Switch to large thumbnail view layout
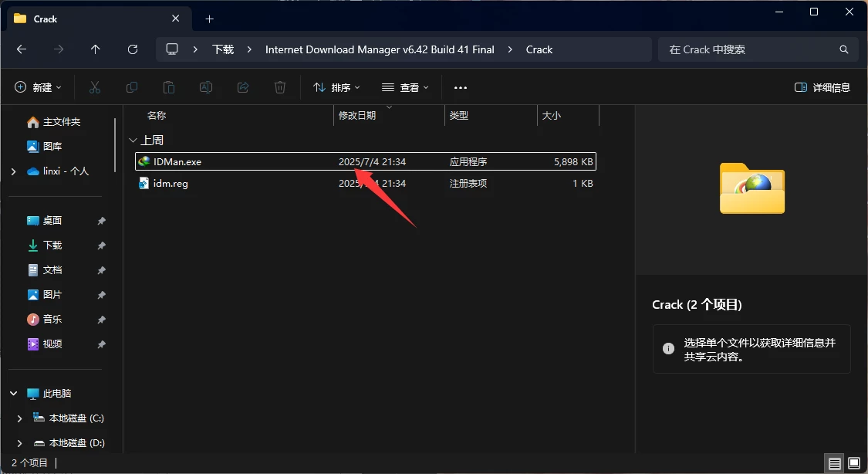The width and height of the screenshot is (868, 474). click(853, 463)
